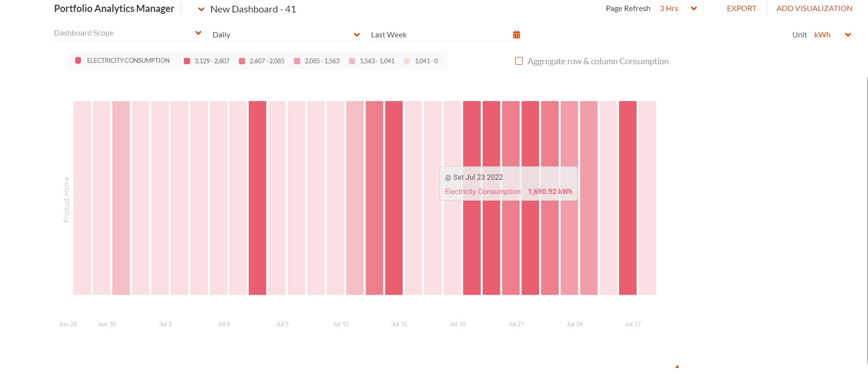868x379 pixels.
Task: Open the Daily interval dropdown
Action: pos(286,34)
